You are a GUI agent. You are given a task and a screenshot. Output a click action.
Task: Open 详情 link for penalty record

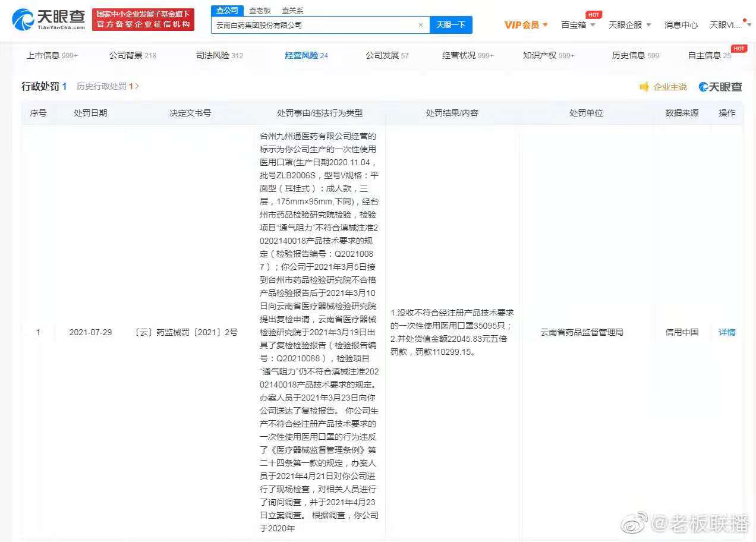tap(727, 332)
